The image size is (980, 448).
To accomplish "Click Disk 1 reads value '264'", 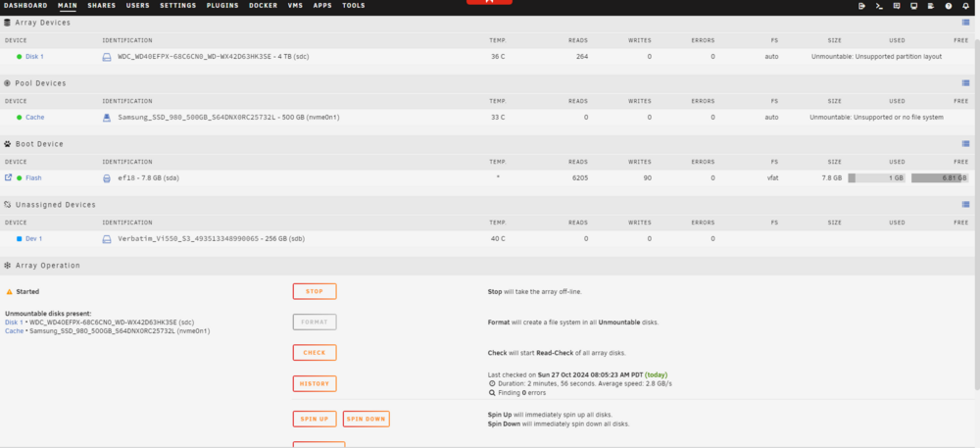I will coord(582,57).
